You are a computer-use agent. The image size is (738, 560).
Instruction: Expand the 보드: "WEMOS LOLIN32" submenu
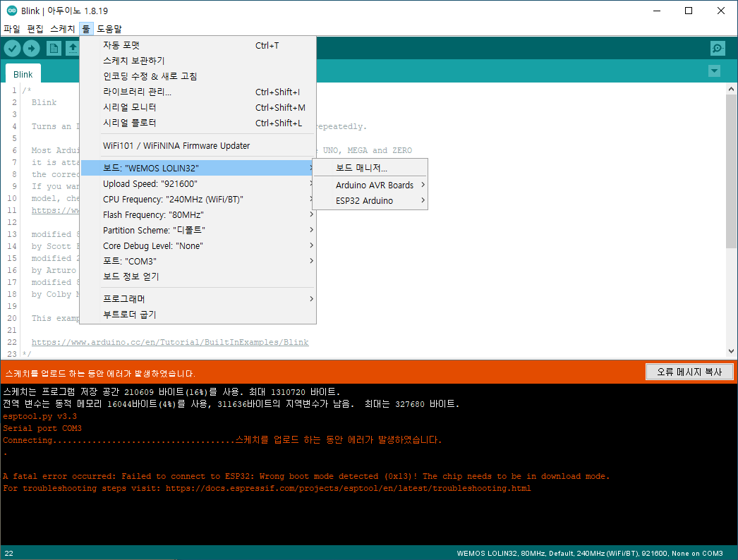[198, 168]
